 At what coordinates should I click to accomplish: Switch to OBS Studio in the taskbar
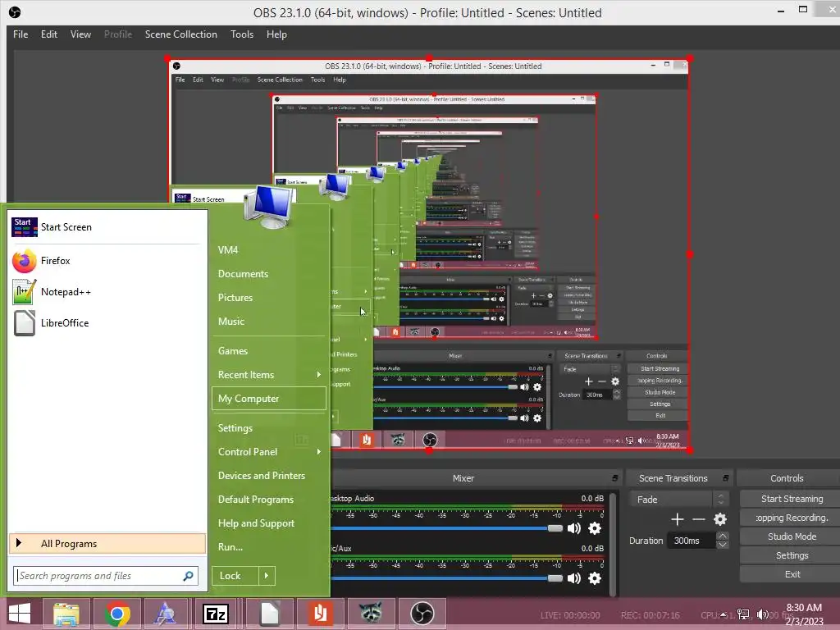(422, 614)
